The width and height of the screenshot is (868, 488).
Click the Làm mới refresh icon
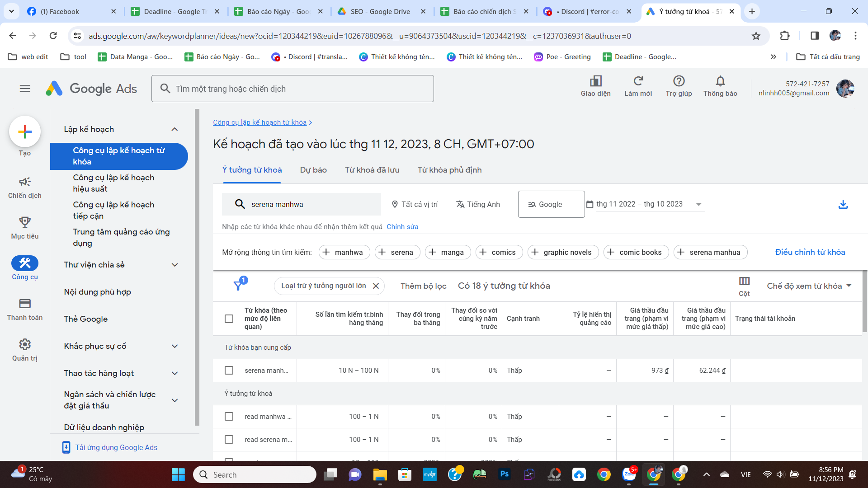click(x=638, y=81)
